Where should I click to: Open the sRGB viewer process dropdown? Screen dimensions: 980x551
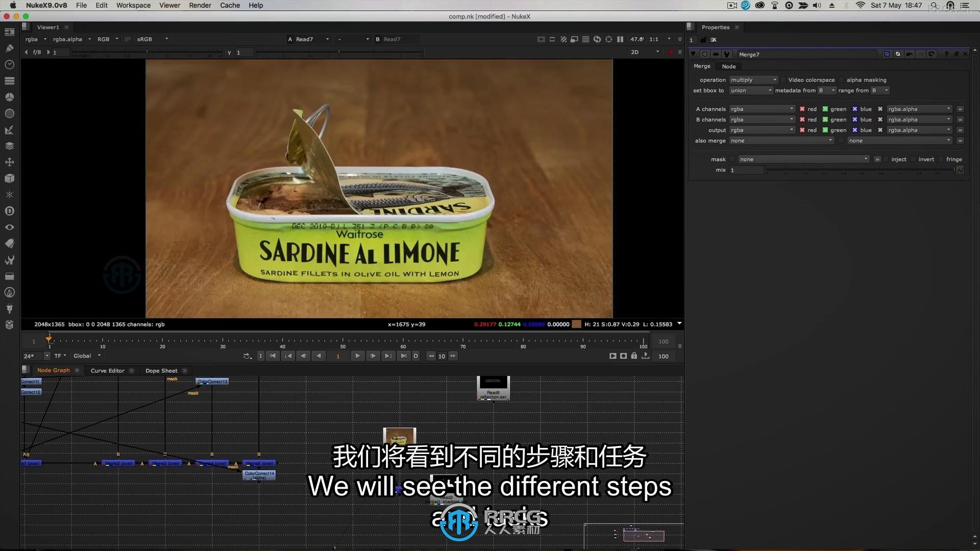(x=153, y=39)
